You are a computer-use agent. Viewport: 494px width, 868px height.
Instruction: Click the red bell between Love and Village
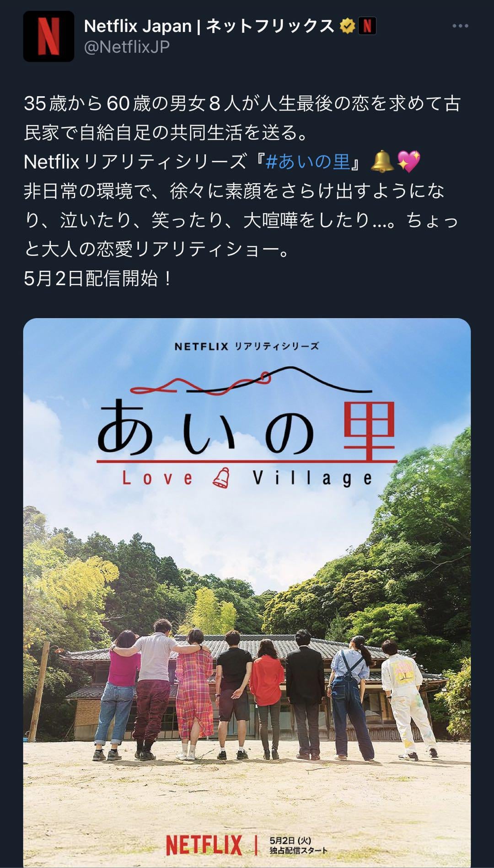pyautogui.click(x=222, y=478)
